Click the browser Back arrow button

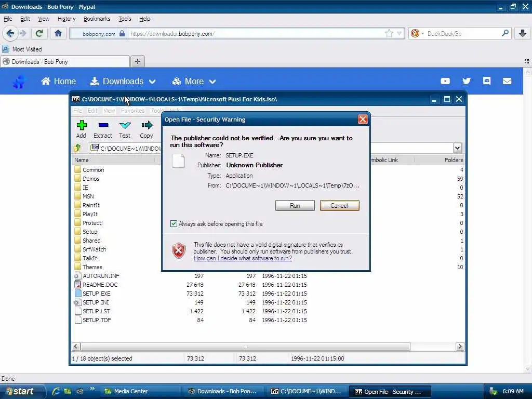coord(10,33)
